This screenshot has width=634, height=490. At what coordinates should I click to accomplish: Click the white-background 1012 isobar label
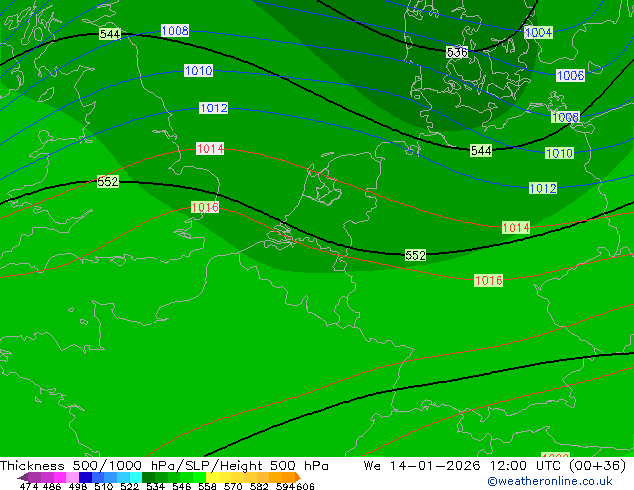coord(213,108)
